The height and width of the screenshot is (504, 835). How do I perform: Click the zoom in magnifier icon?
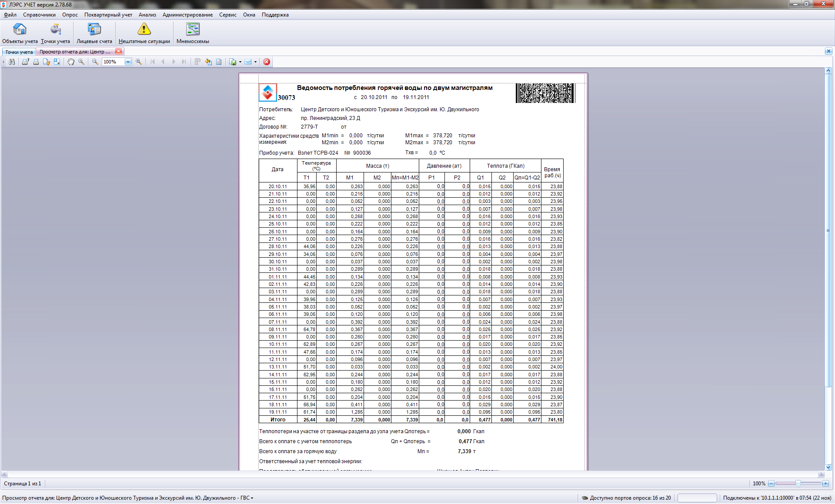point(139,62)
